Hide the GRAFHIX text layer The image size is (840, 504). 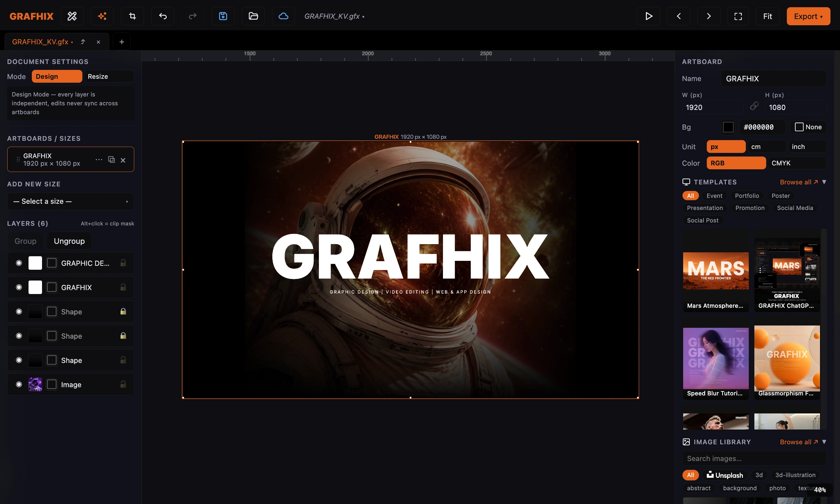19,287
